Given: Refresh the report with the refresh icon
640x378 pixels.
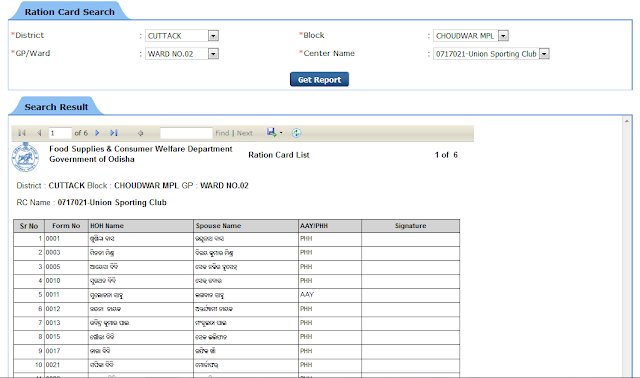Looking at the screenshot, I should (296, 133).
